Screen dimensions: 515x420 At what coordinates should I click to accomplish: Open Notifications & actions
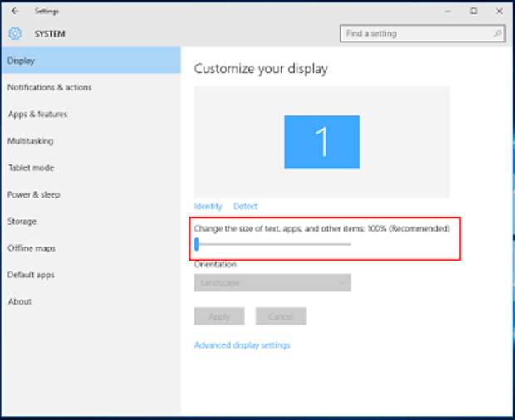click(50, 87)
